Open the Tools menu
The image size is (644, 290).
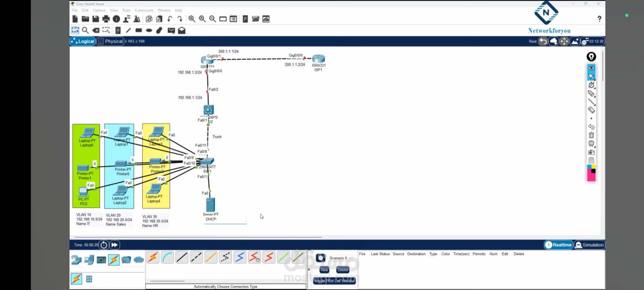126,10
